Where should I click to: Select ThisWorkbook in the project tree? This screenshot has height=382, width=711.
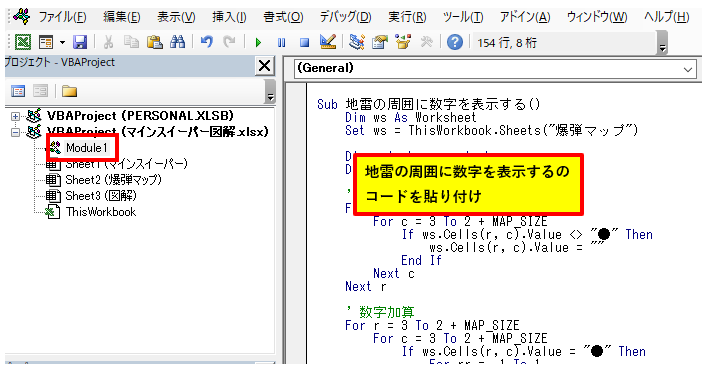[x=101, y=212]
